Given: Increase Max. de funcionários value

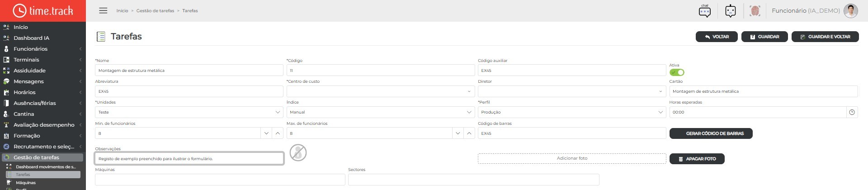Looking at the screenshot, I should tap(469, 133).
